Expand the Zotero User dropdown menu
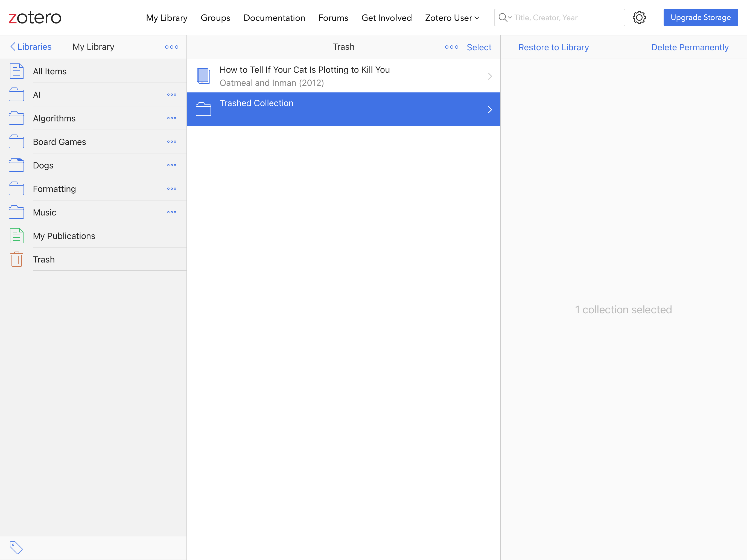Screen dimensions: 747x560 [x=452, y=17]
